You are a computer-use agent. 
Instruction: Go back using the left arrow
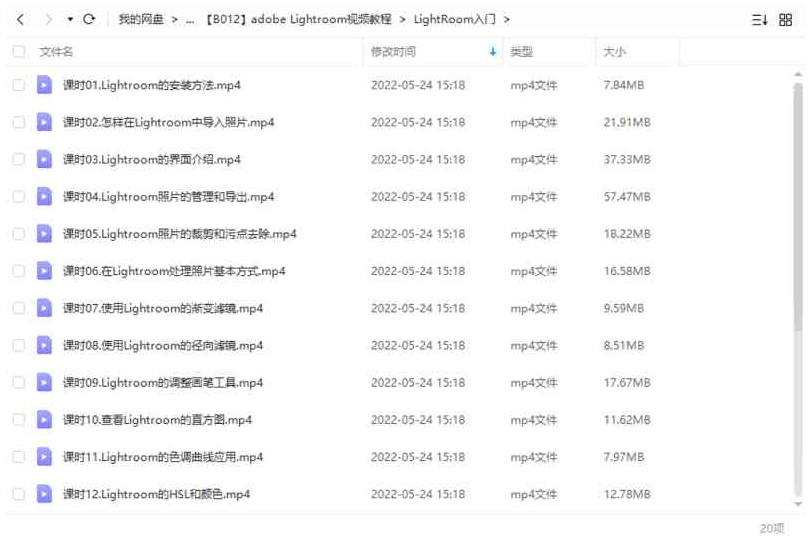[x=20, y=20]
